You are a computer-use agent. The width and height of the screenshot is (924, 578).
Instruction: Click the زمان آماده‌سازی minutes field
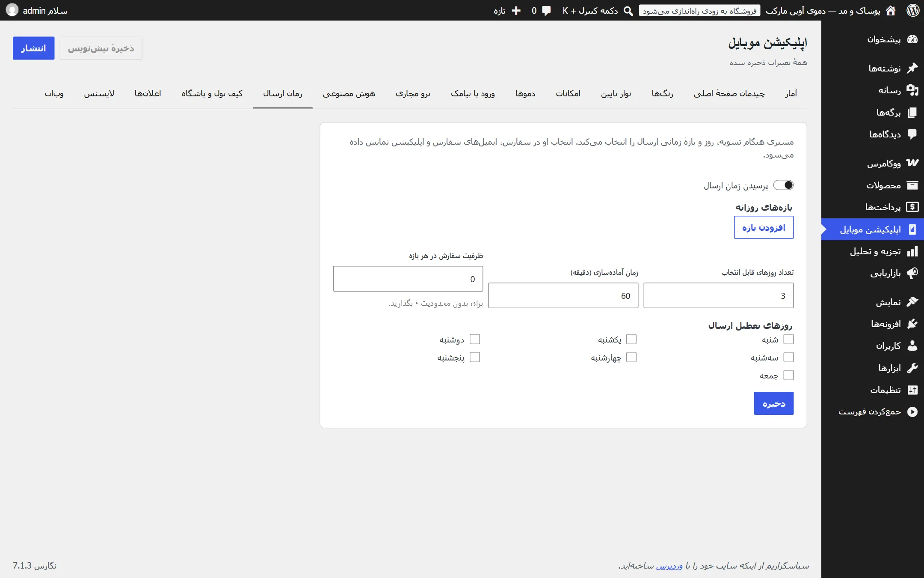pos(563,295)
